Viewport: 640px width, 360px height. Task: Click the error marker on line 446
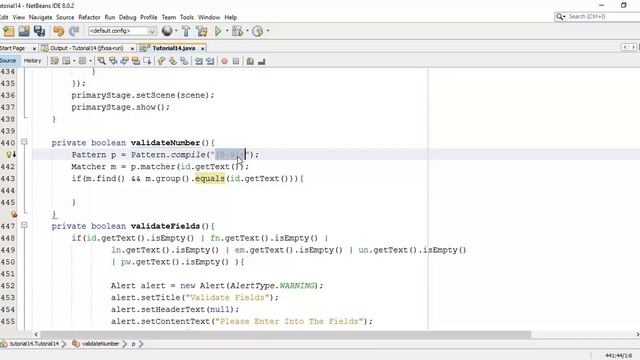pos(14,214)
